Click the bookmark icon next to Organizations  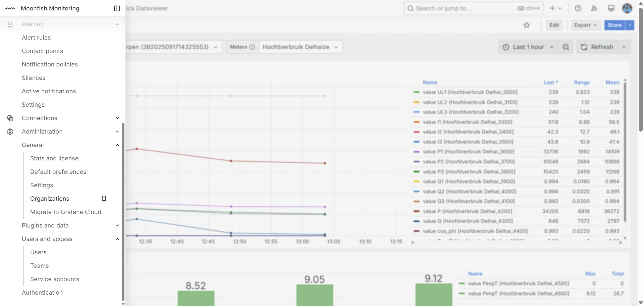pos(104,199)
